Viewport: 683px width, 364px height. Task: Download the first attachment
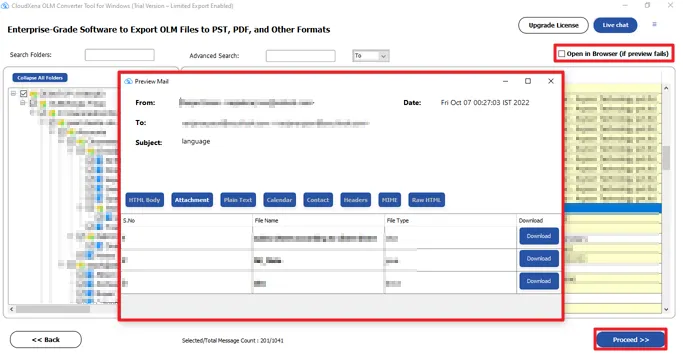tap(539, 236)
